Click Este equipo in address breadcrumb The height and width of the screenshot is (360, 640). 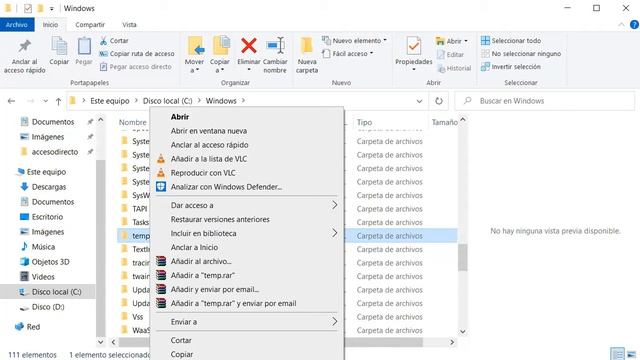[x=110, y=101]
